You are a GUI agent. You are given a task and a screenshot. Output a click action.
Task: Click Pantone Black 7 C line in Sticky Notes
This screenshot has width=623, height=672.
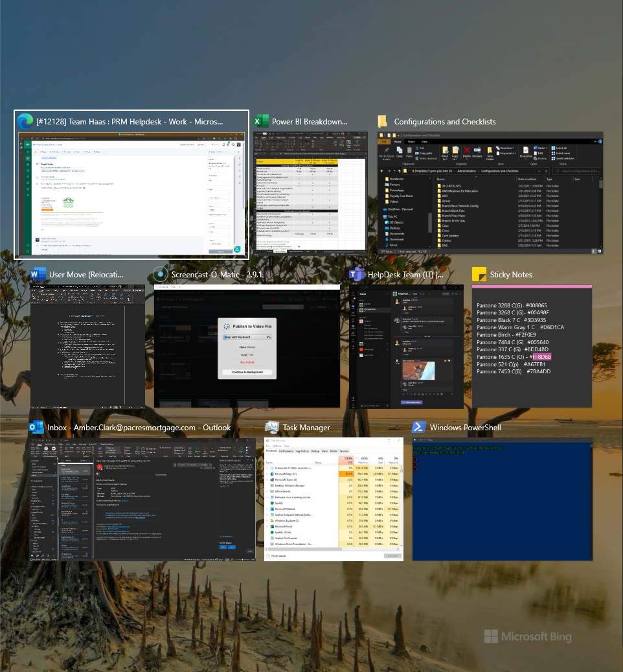[x=511, y=319]
